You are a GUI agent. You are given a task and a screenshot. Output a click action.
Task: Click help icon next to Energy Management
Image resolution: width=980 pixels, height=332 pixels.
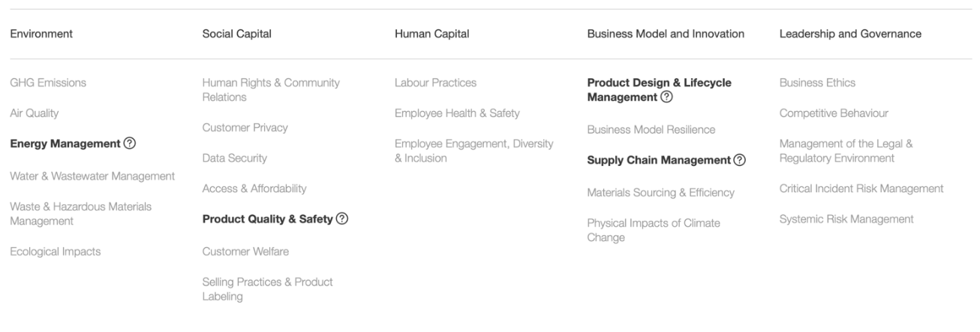(131, 144)
